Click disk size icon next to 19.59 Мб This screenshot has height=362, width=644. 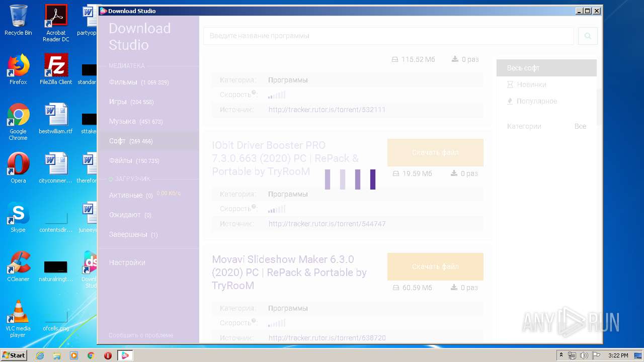395,173
